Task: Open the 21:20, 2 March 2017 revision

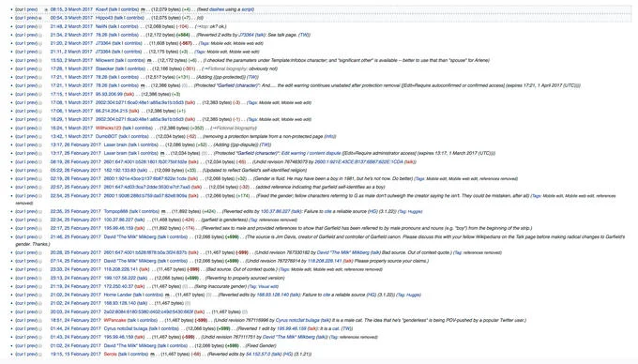Action: pos(71,43)
